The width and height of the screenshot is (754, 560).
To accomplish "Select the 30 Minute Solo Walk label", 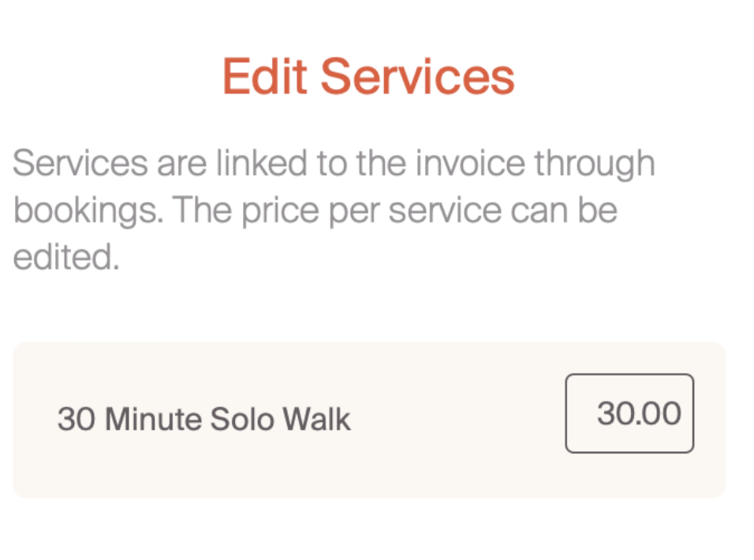I will (203, 419).
